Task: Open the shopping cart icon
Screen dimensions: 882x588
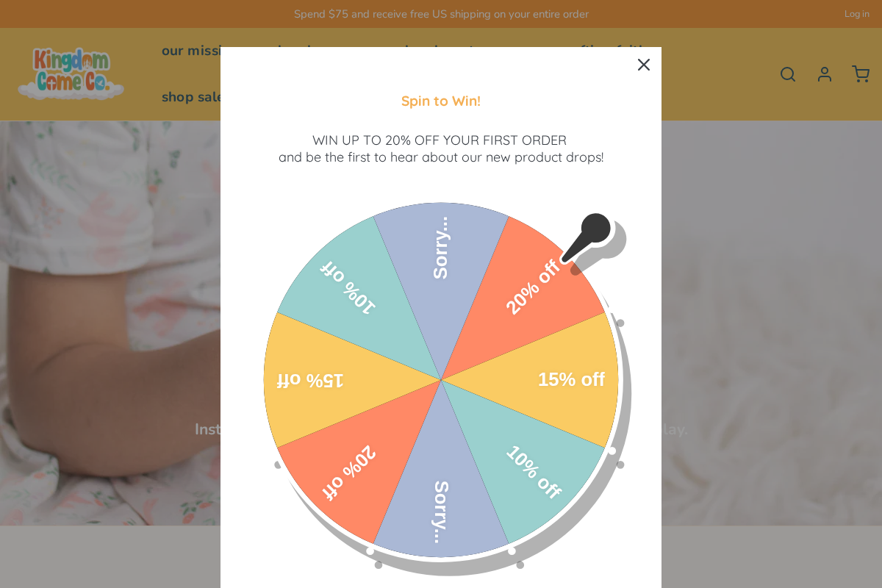Action: pos(861,74)
